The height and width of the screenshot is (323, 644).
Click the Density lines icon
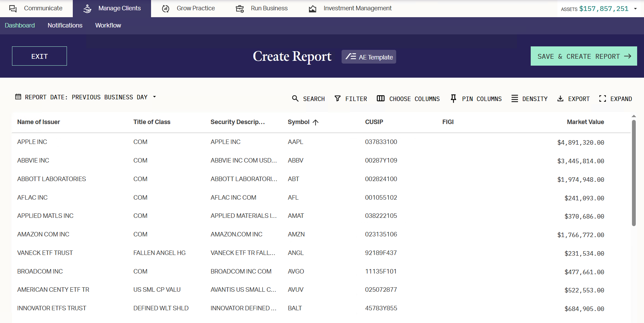click(x=515, y=99)
